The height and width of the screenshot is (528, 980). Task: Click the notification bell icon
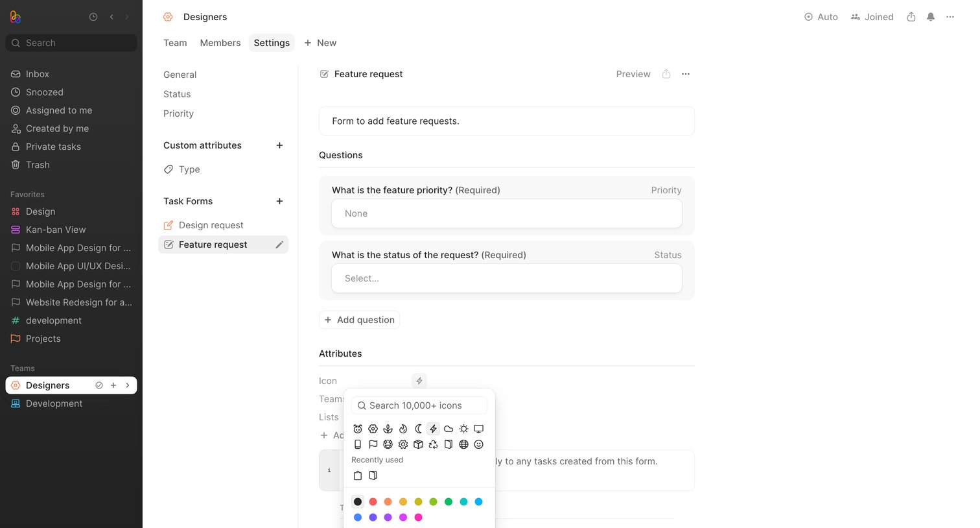tap(931, 17)
